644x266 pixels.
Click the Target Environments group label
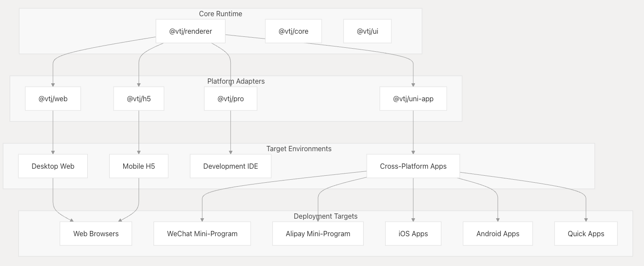coord(299,149)
